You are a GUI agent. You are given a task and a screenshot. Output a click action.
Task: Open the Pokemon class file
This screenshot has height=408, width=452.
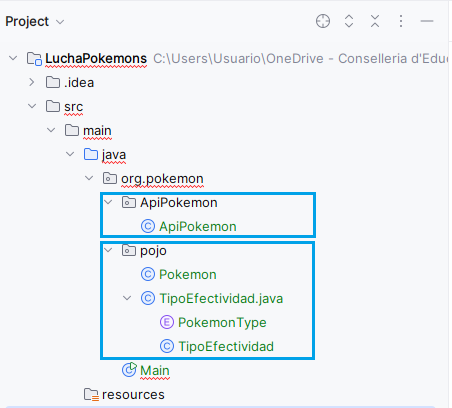188,275
